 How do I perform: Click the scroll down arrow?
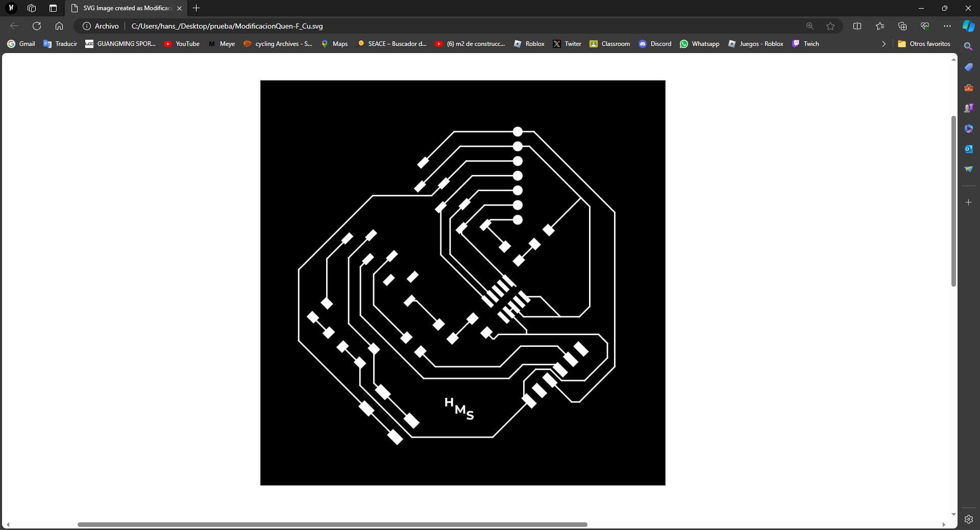[x=953, y=514]
